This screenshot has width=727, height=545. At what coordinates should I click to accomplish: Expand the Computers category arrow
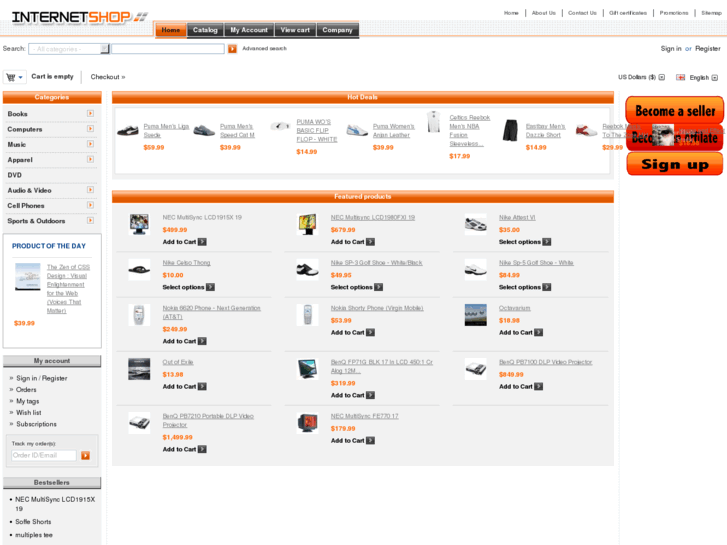pyautogui.click(x=90, y=128)
